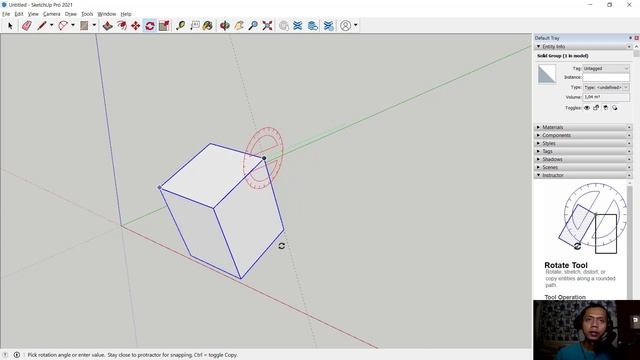640x360 pixels.
Task: Open the Window menu
Action: click(x=107, y=14)
